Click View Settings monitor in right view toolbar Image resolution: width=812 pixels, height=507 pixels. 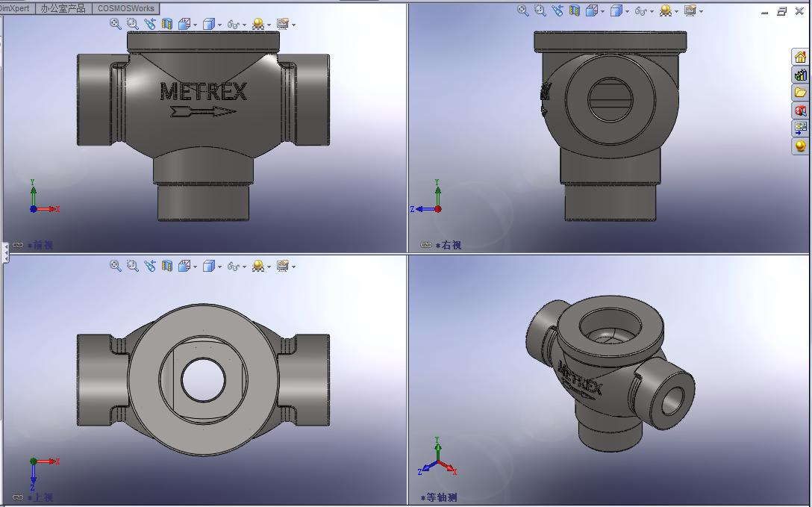pos(690,10)
